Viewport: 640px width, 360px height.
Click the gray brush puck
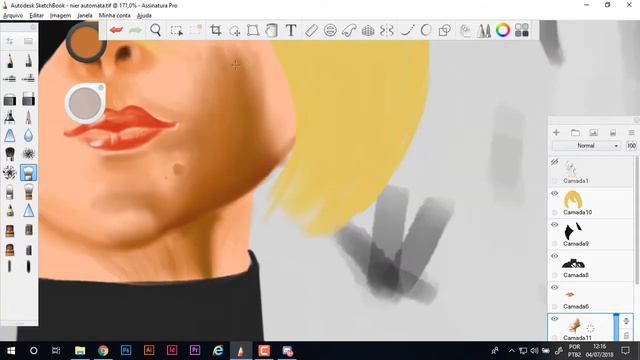(85, 103)
